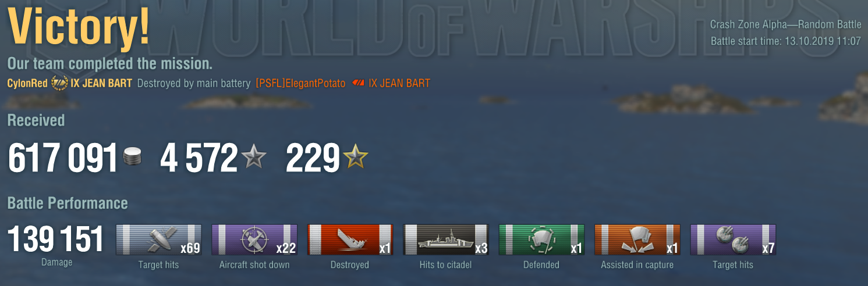Click the 139 151 Damage value
868x286 pixels.
point(56,239)
